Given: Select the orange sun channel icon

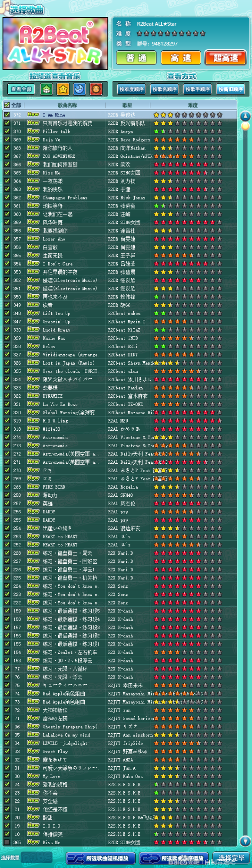Looking at the screenshot, I should click(x=96, y=89).
